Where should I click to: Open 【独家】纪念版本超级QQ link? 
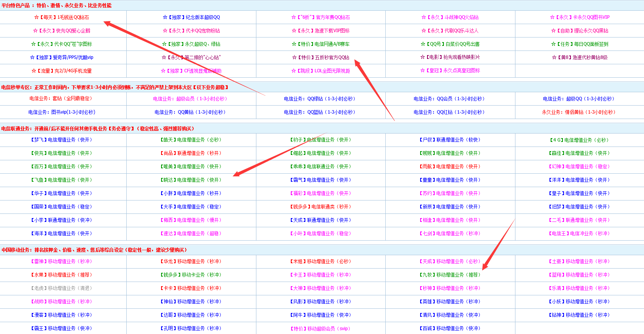(x=191, y=17)
